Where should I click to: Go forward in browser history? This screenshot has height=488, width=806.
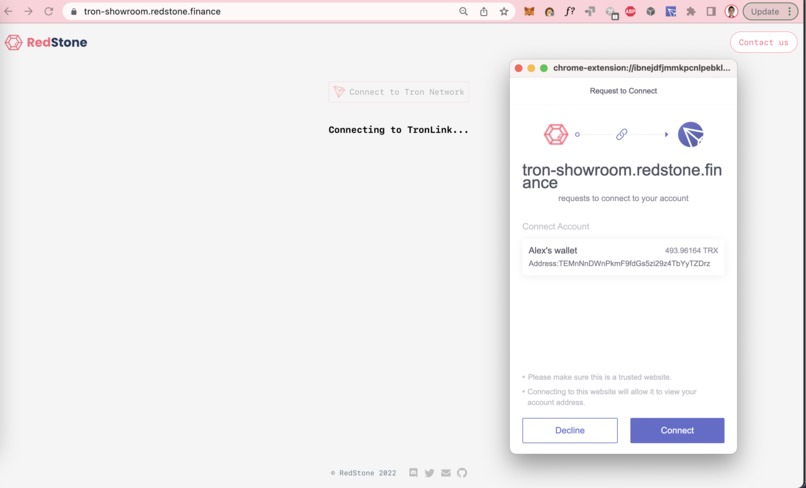point(28,11)
